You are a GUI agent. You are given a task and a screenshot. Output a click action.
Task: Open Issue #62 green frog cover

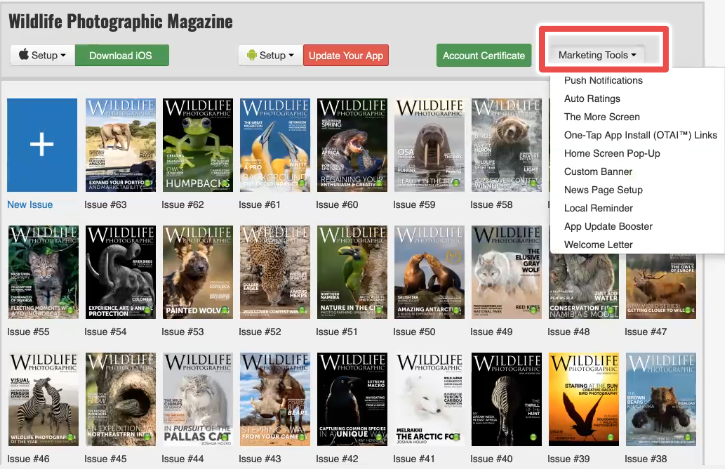pyautogui.click(x=198, y=145)
